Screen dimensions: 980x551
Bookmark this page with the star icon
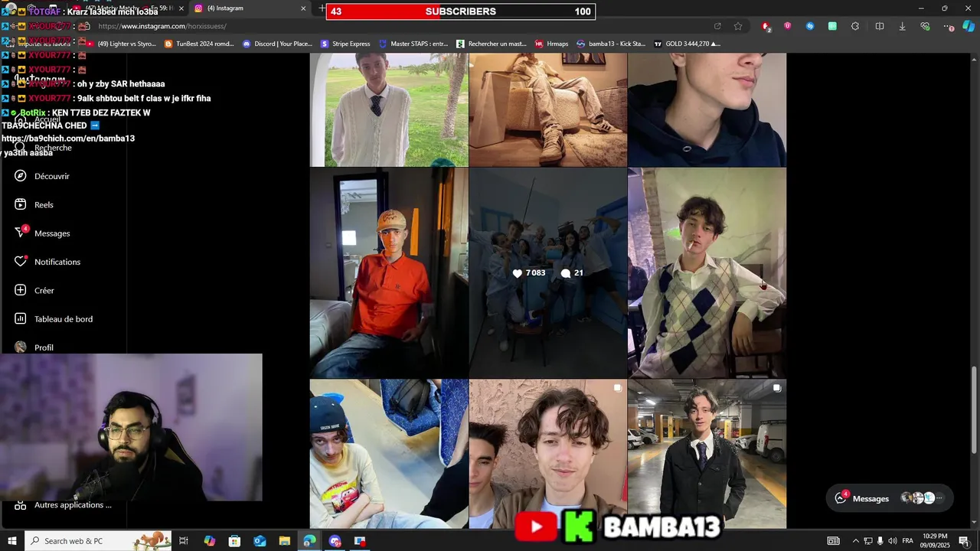pyautogui.click(x=738, y=26)
